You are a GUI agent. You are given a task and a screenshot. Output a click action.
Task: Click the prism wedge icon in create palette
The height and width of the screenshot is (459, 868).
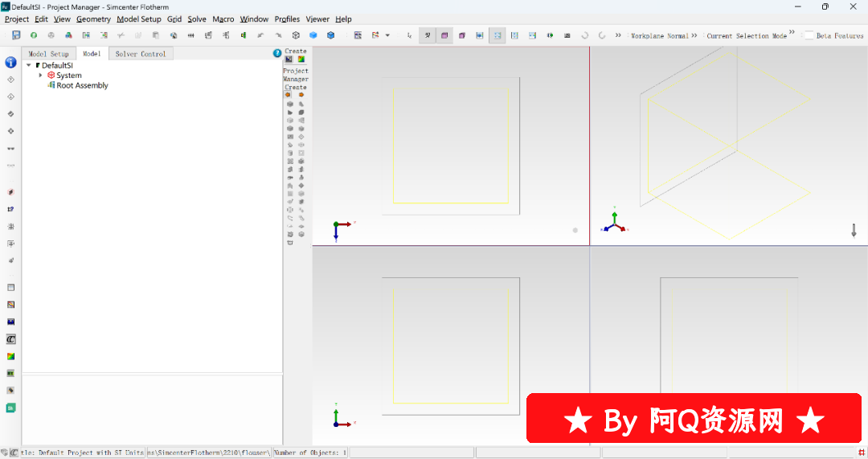pyautogui.click(x=290, y=113)
